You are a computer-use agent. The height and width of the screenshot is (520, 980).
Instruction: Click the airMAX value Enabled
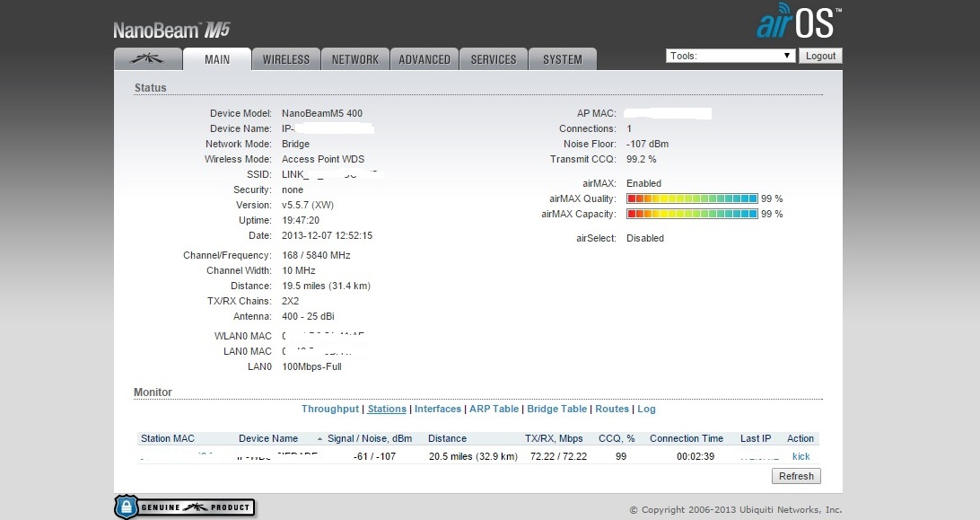coord(643,183)
